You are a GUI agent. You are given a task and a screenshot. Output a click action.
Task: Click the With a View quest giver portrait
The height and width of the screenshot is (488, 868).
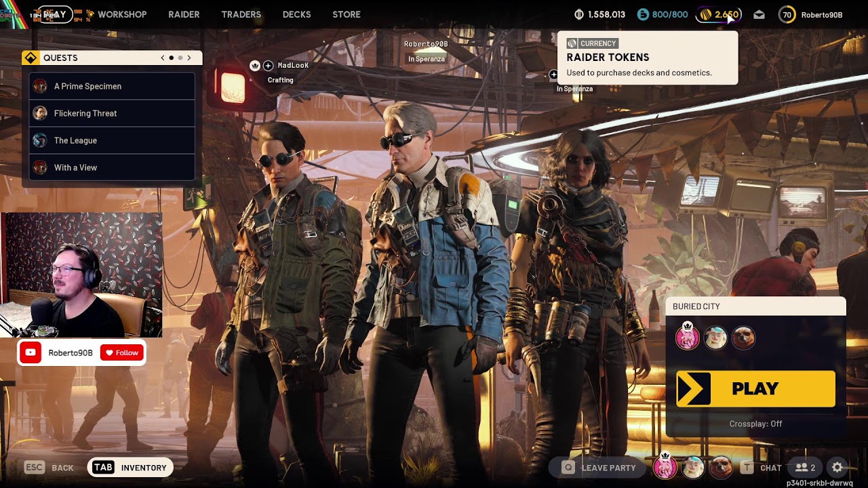point(40,167)
